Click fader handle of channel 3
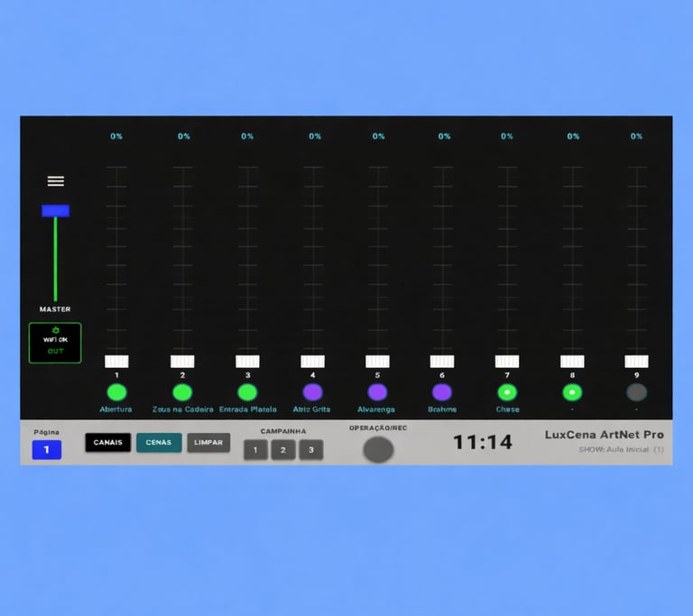Image resolution: width=693 pixels, height=616 pixels. (x=247, y=362)
